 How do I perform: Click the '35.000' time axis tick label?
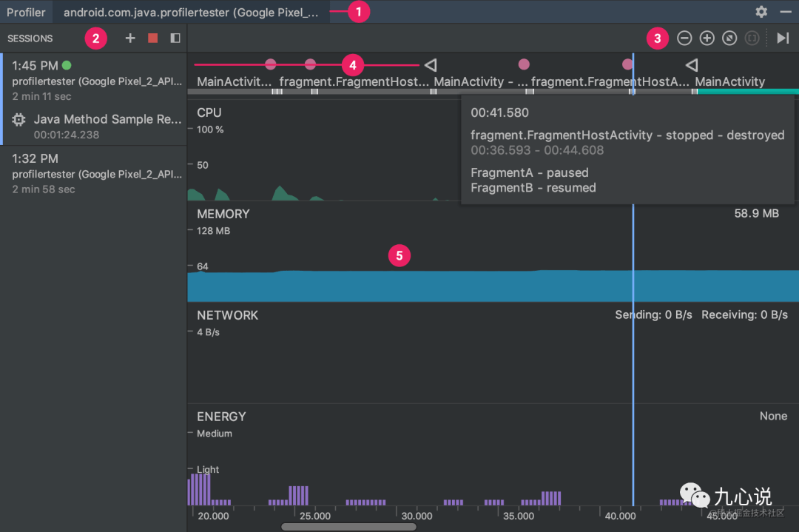(x=518, y=516)
